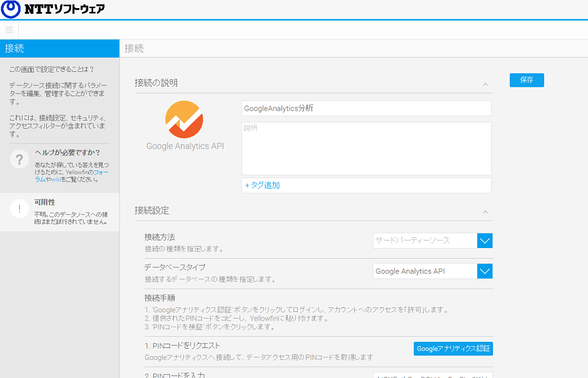The image size is (588, 378).
Task: Click the NTT Software logo
Action: pos(53,9)
